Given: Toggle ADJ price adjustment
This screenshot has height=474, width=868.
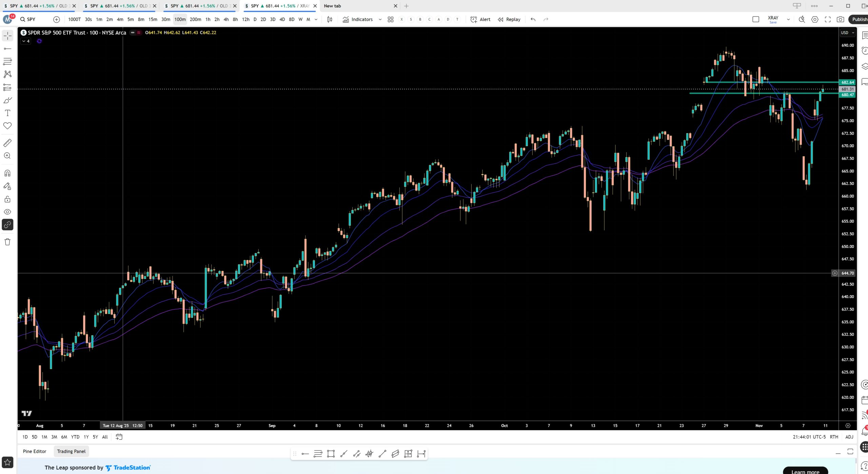Looking at the screenshot, I should 849,437.
